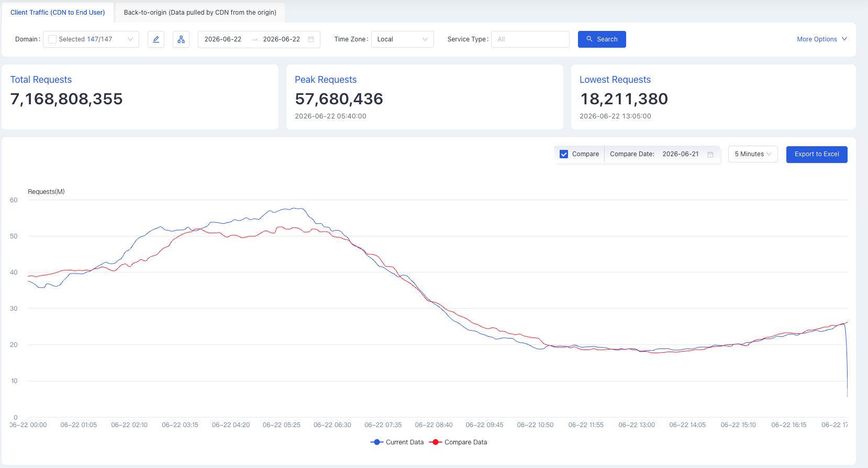Click the Compare Date calendar icon

coord(710,154)
